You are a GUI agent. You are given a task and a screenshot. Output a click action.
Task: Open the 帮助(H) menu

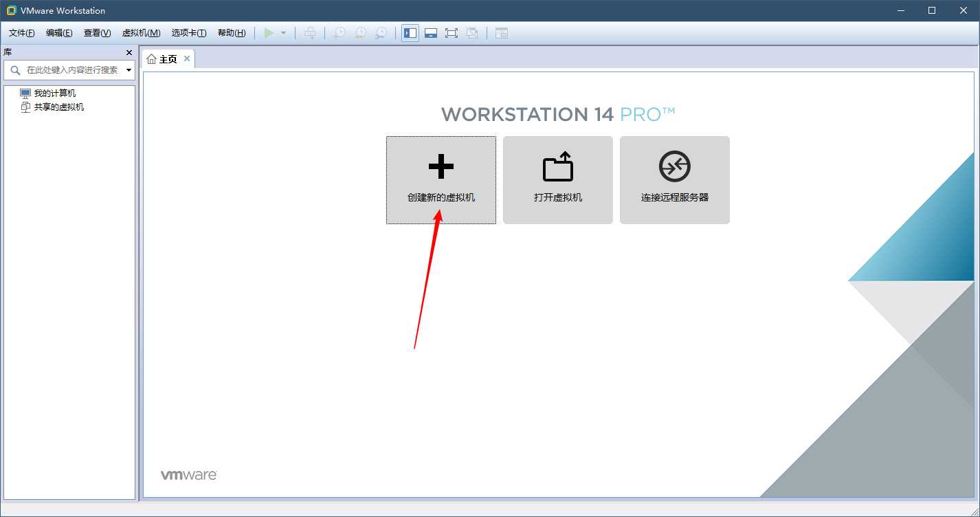pos(232,33)
